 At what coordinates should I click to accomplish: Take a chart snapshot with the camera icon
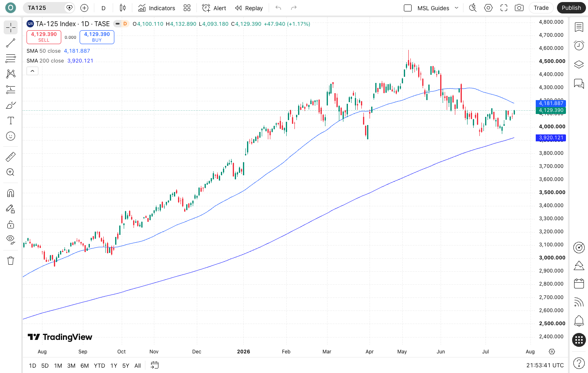click(x=519, y=8)
